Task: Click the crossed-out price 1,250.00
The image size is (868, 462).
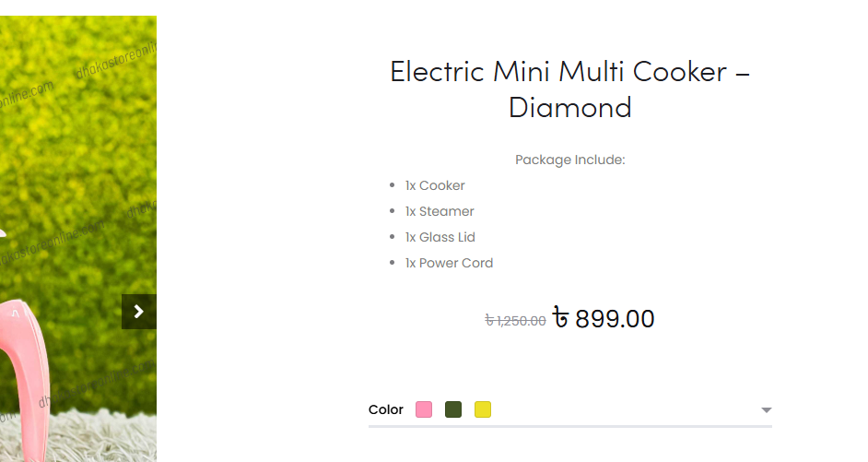Action: pyautogui.click(x=515, y=321)
